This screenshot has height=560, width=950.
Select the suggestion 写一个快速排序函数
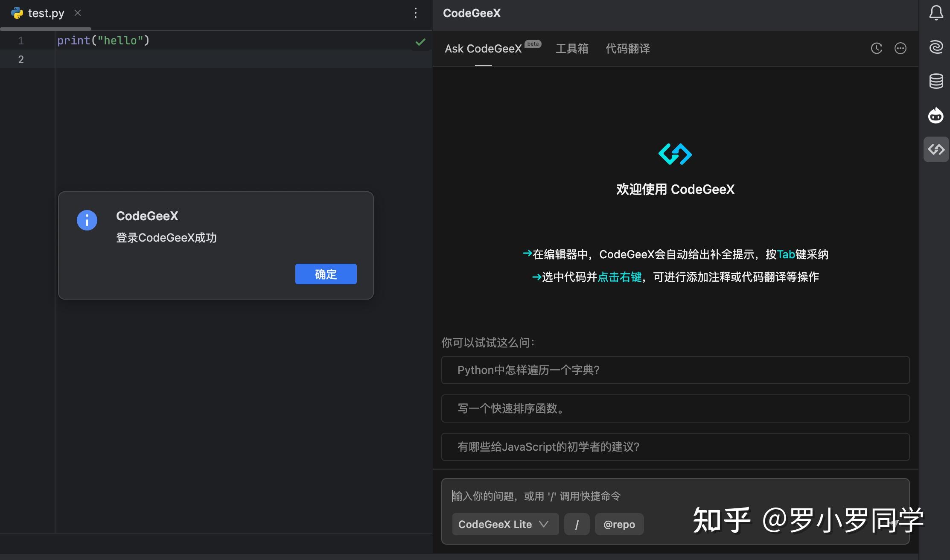(x=675, y=408)
